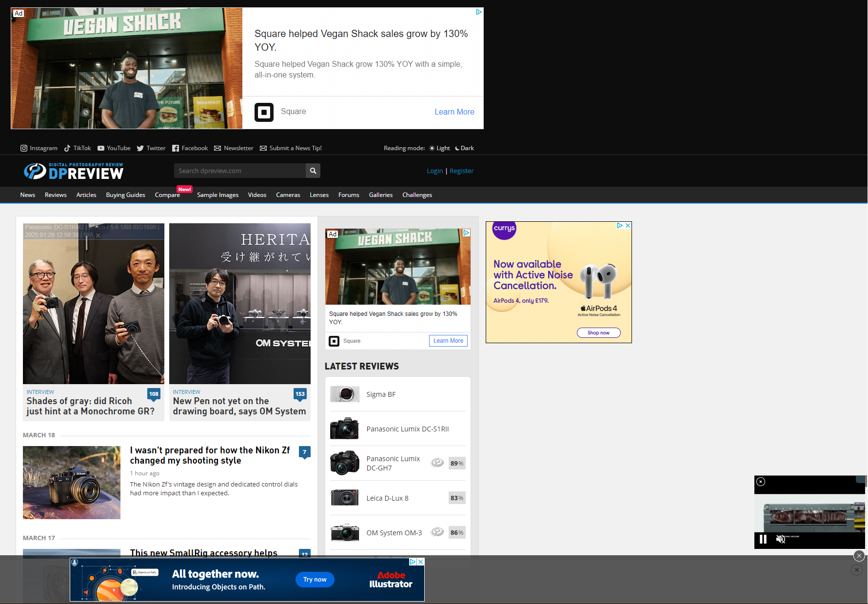The image size is (868, 604).
Task: Open the Articles menu
Action: [86, 195]
